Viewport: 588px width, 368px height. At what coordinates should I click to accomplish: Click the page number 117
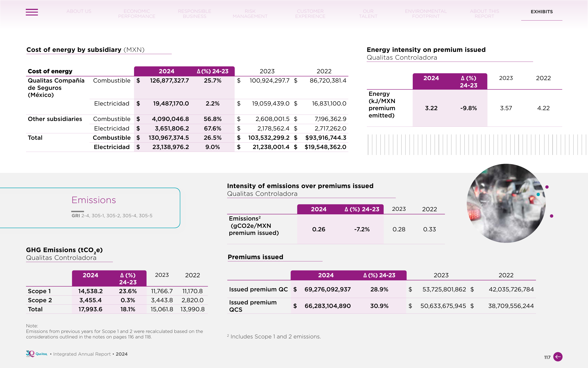[x=547, y=357]
